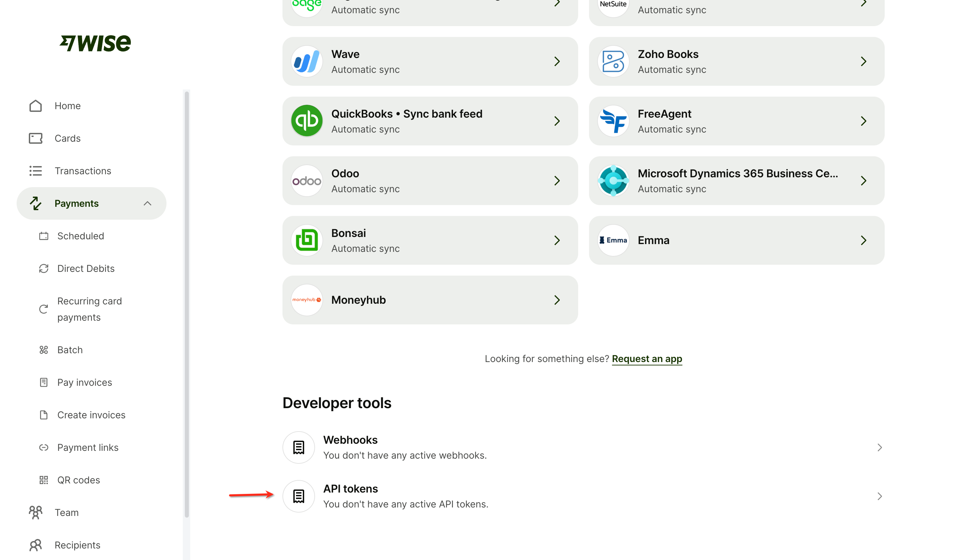The width and height of the screenshot is (980, 560).
Task: Click the QR codes grid icon
Action: click(x=44, y=480)
